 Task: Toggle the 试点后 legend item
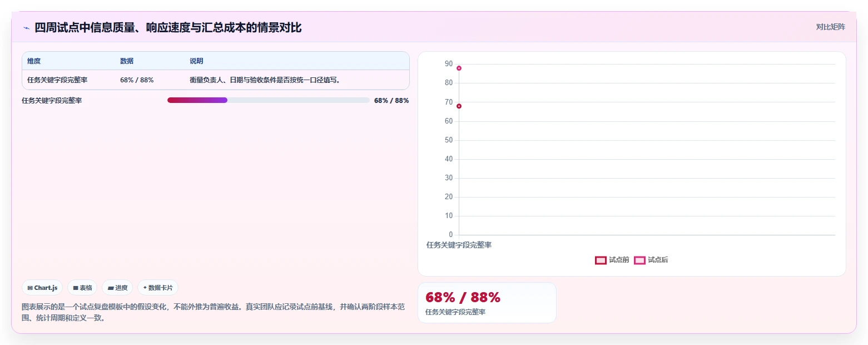click(651, 260)
